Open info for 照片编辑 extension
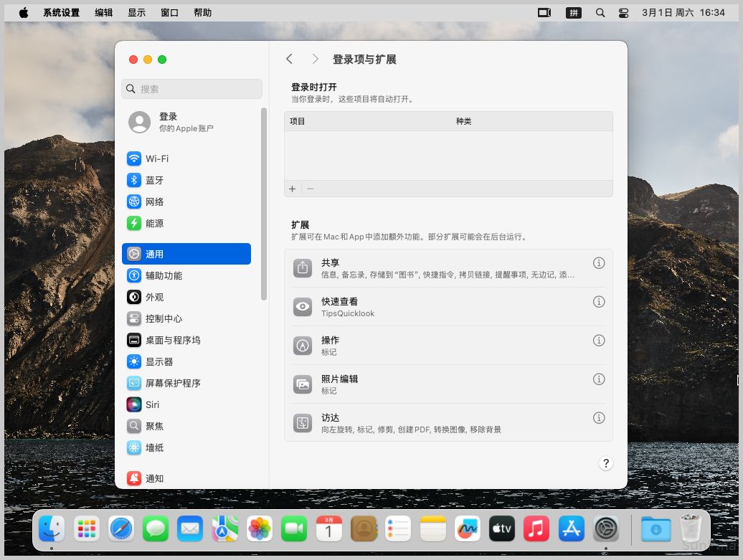Screen dimensions: 743x560 599,379
